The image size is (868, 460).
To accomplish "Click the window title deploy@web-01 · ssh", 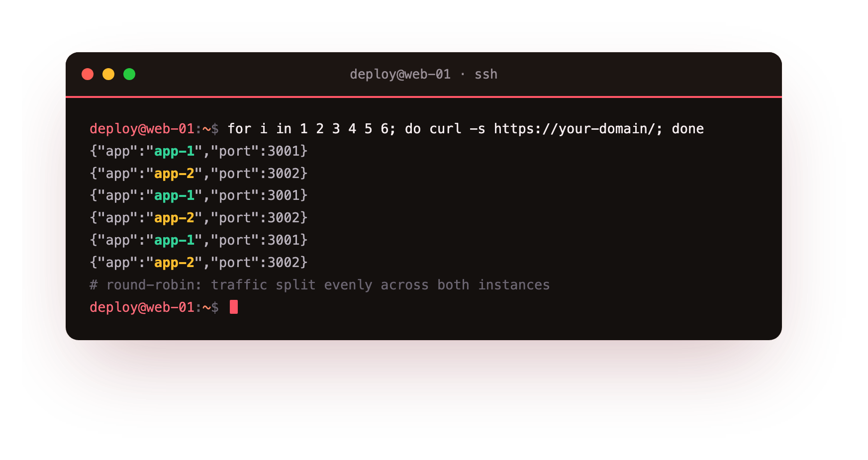I will [x=423, y=74].
